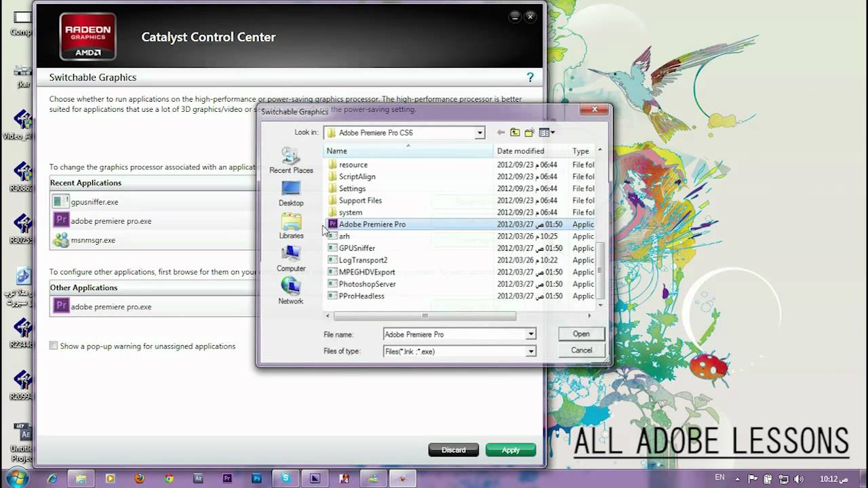Open Desktop in the dialog sidebar
The width and height of the screenshot is (868, 488).
pos(291,193)
